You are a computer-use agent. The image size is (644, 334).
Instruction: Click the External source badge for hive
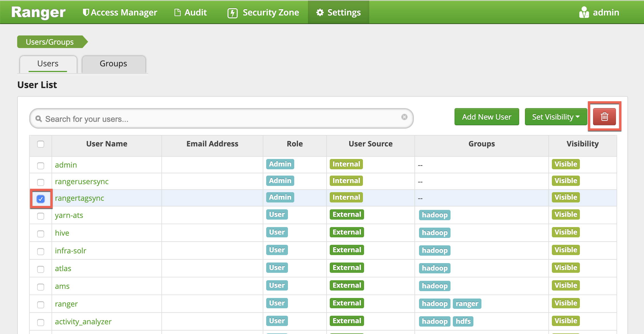coord(347,232)
